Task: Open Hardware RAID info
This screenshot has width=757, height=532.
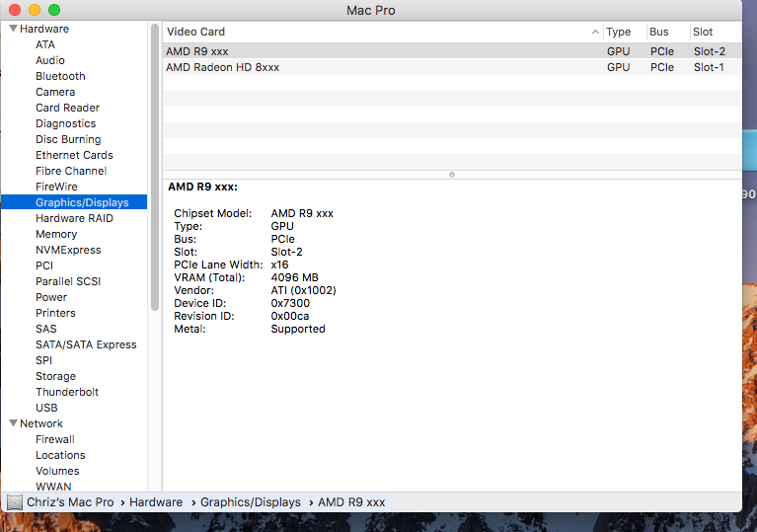Action: (74, 218)
